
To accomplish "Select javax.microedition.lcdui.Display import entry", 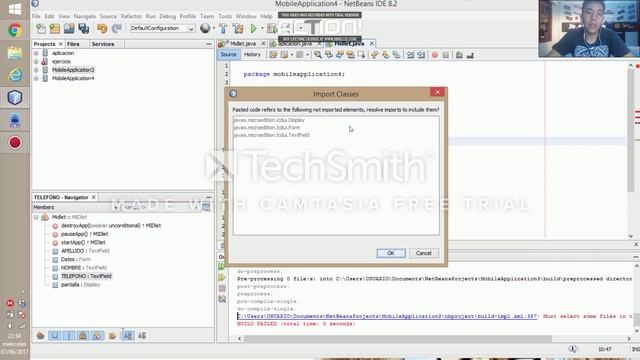I will click(269, 120).
